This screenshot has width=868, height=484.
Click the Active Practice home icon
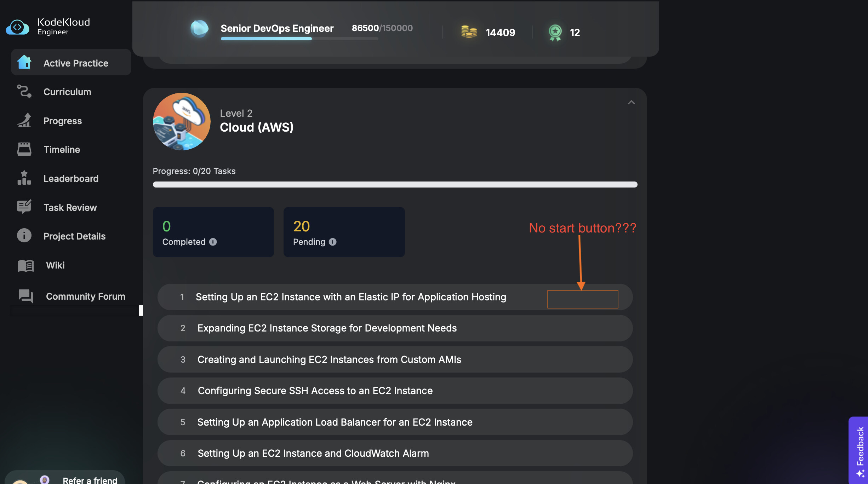click(x=24, y=62)
